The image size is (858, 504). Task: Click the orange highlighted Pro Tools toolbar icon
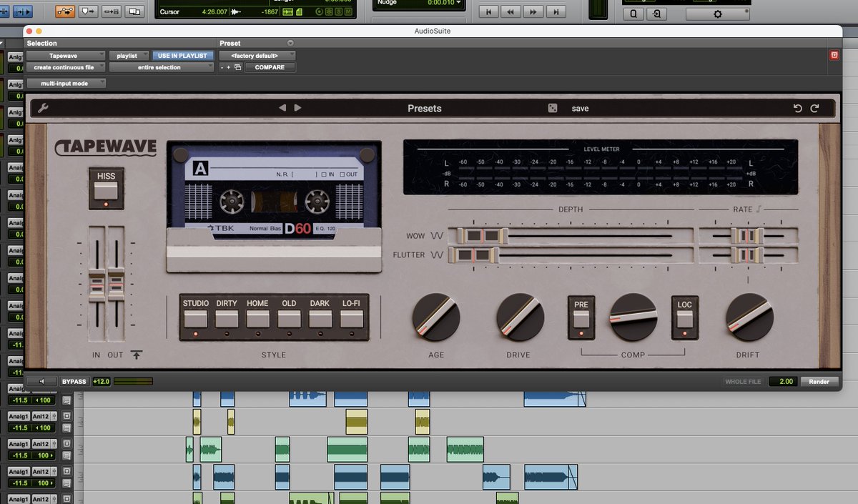pos(64,11)
